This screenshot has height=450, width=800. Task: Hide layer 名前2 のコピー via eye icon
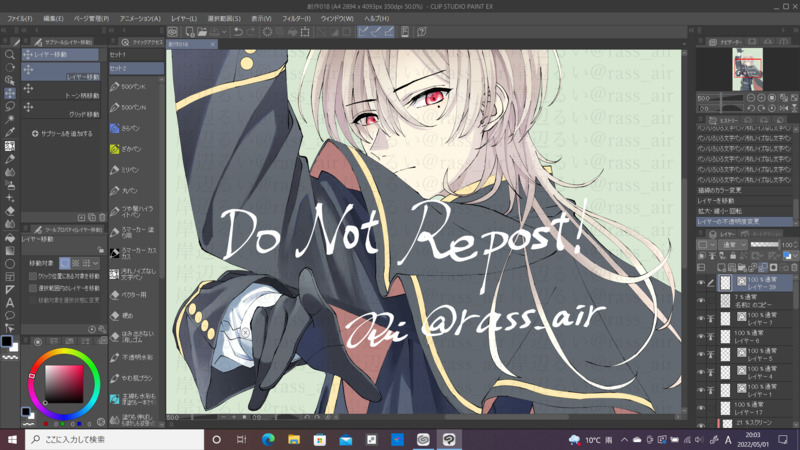point(701,301)
